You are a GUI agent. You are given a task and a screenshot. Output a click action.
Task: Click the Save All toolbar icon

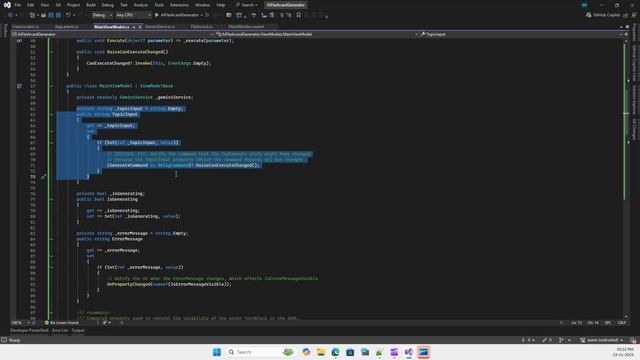[x=58, y=15]
